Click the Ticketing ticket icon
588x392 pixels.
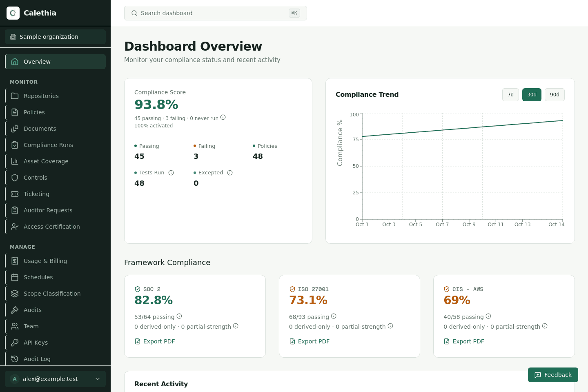pos(15,194)
